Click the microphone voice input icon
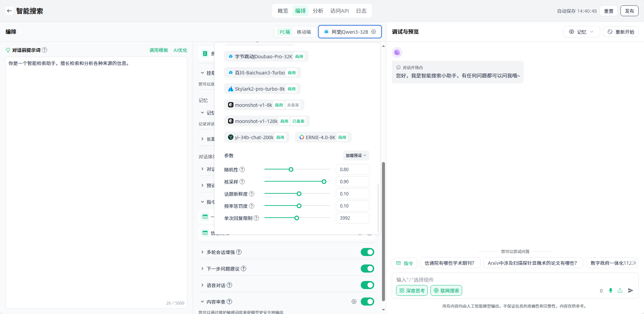This screenshot has height=314, width=644. [x=611, y=290]
